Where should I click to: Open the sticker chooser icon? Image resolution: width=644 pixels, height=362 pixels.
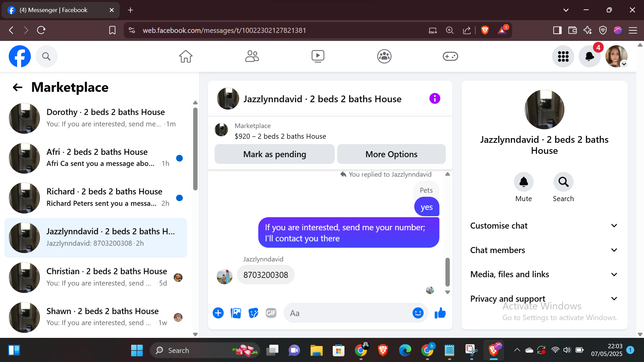pos(253,313)
